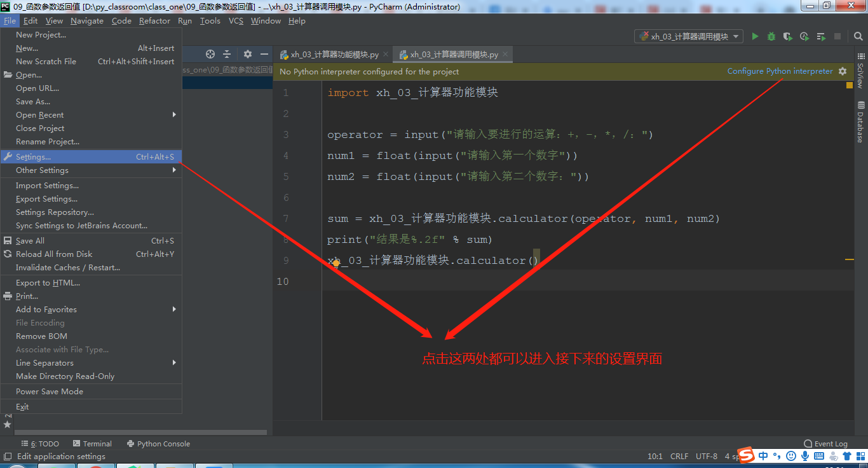
Task: Click the gear icon in the interpreter banner
Action: pos(843,71)
